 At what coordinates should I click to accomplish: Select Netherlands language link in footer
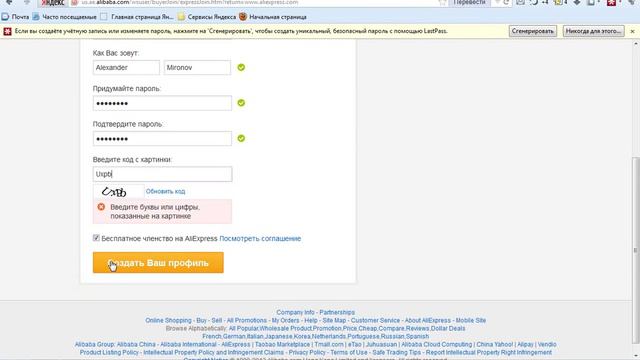[329, 337]
